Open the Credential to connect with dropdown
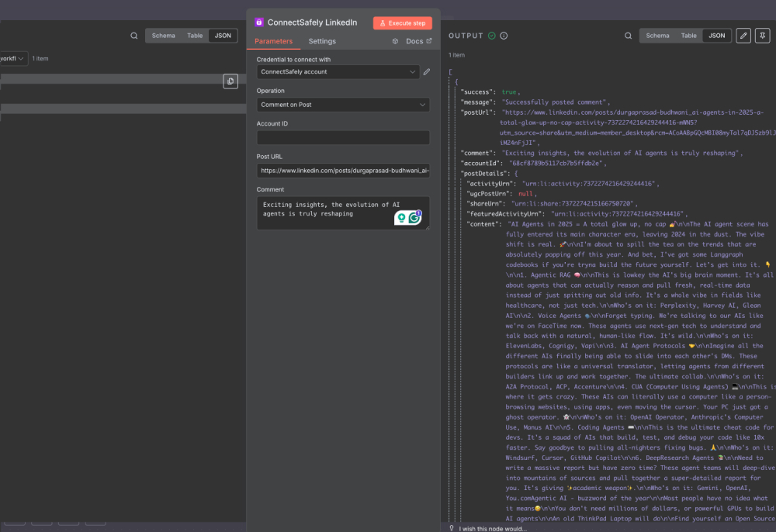This screenshot has height=532, width=776. pyautogui.click(x=337, y=71)
